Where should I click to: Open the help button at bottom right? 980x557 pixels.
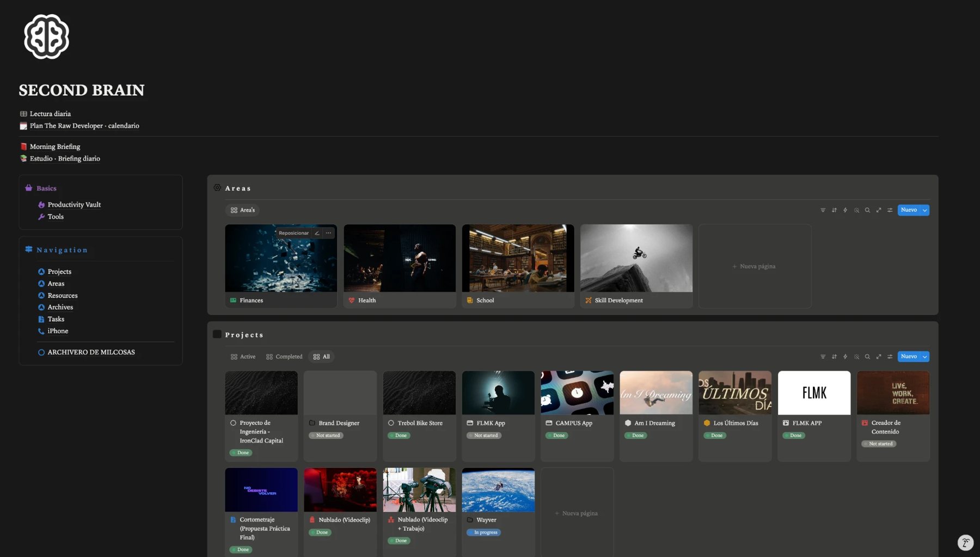(x=965, y=542)
